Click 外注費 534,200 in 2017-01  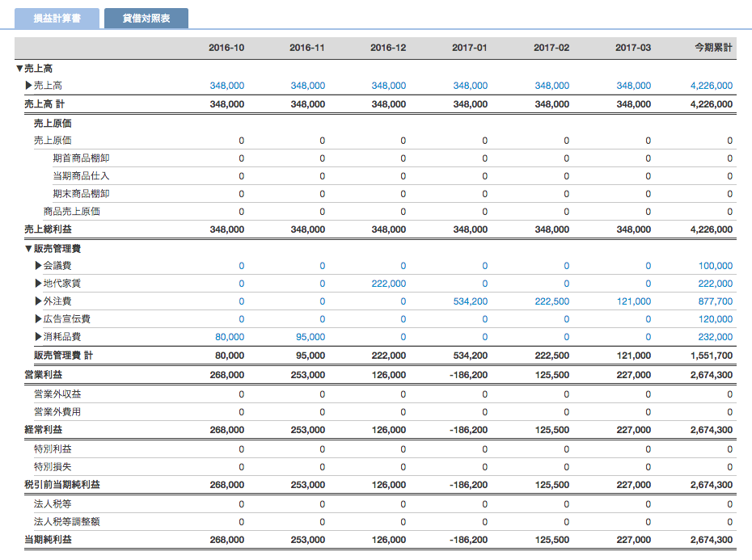click(x=471, y=301)
